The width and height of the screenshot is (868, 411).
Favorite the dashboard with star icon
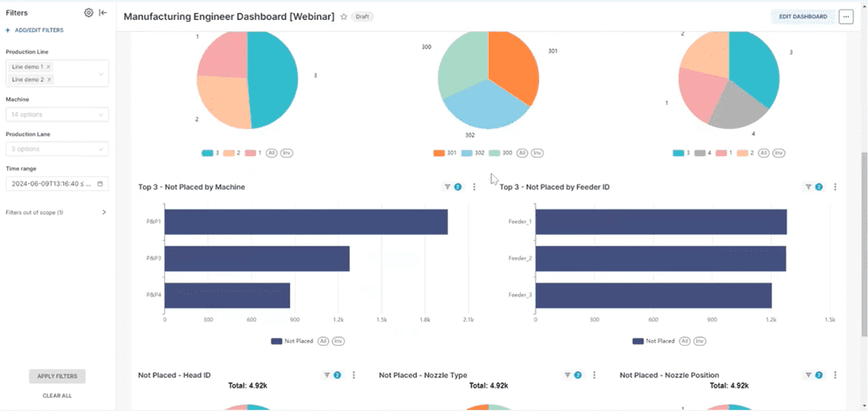344,16
